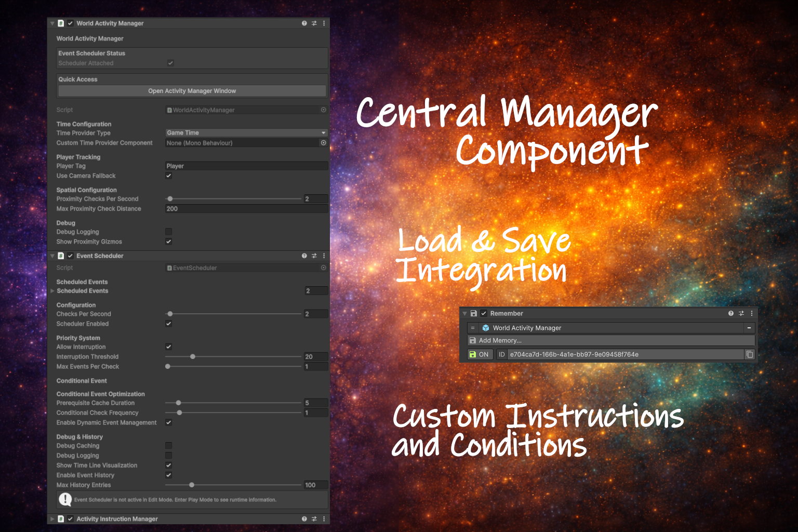Remove World Activity Manager memory entry
Viewport: 798px width, 532px height.
(x=749, y=328)
